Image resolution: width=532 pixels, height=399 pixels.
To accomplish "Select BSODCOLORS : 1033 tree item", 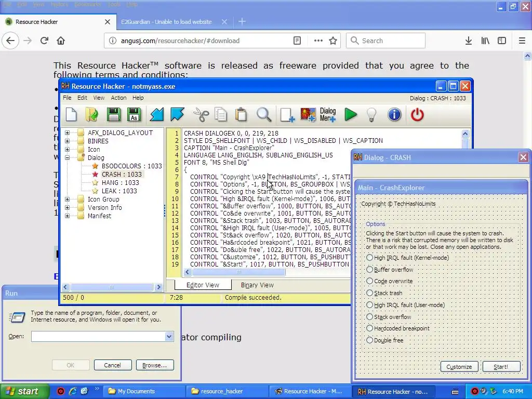I will [131, 166].
